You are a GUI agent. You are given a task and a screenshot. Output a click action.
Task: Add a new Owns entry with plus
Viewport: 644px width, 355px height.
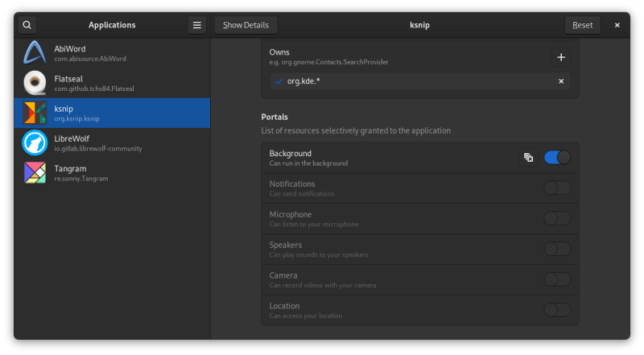coord(561,57)
